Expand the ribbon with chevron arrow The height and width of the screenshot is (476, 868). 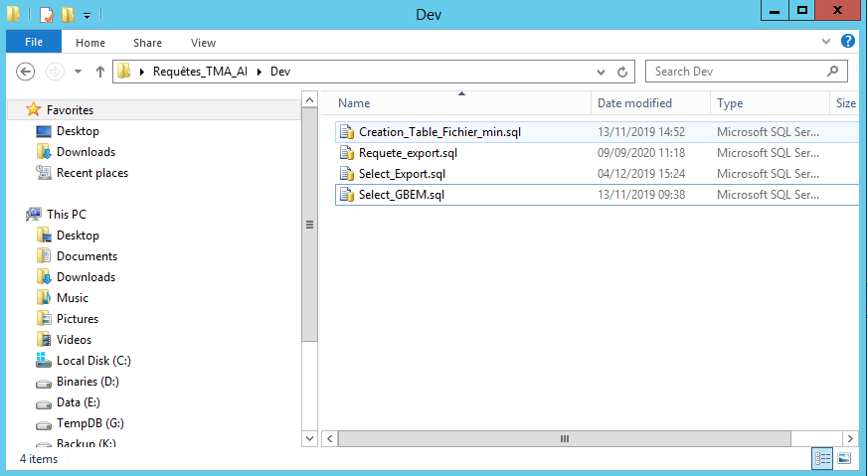click(x=826, y=43)
